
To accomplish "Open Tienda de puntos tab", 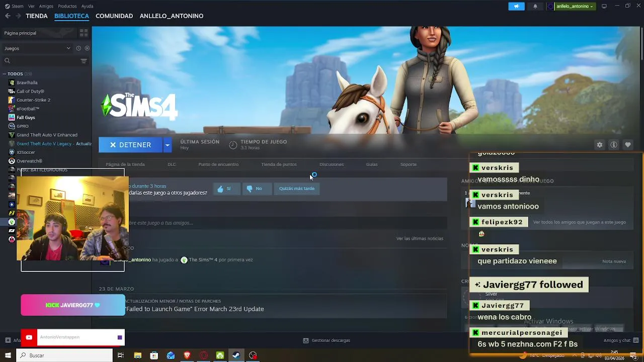I will pos(279,164).
